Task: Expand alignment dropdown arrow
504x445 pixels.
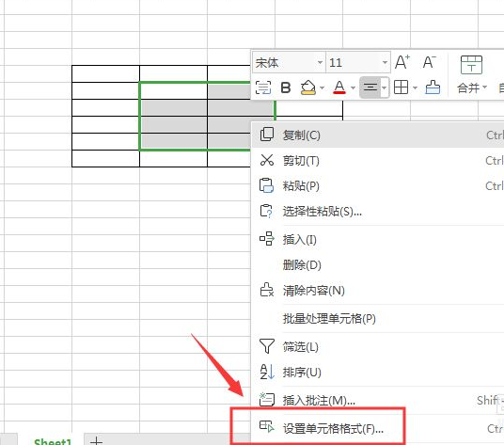Action: (384, 87)
